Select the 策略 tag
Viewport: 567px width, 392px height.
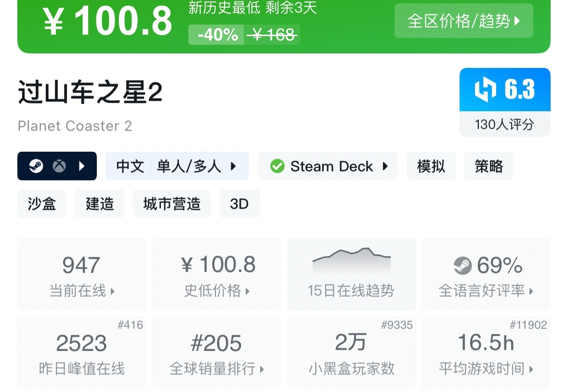488,166
